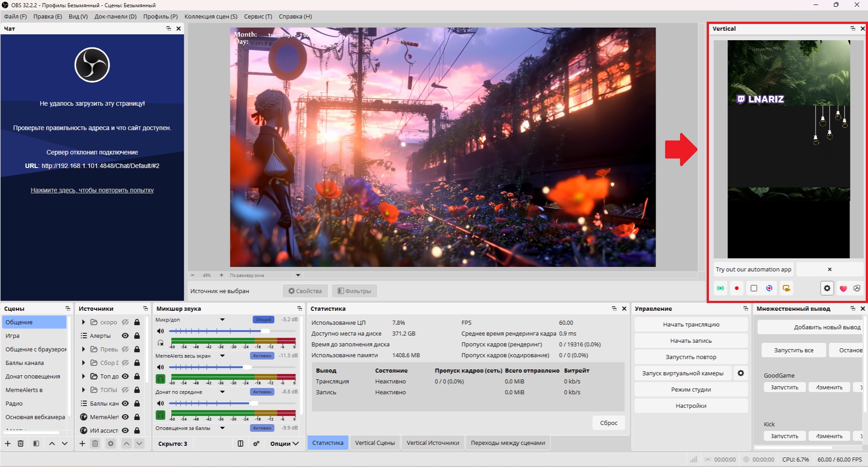Open Vertical plugin settings gear
Viewport: 868px width, 467px height.
827,288
